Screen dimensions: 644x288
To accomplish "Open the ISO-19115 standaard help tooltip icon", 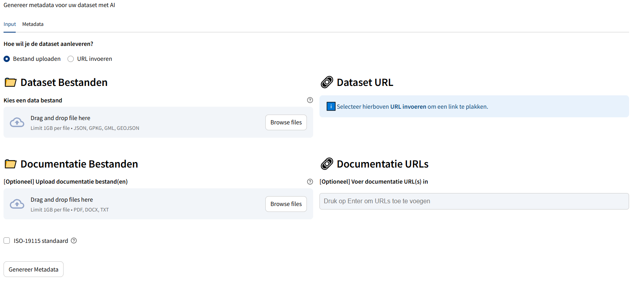I will [x=74, y=241].
